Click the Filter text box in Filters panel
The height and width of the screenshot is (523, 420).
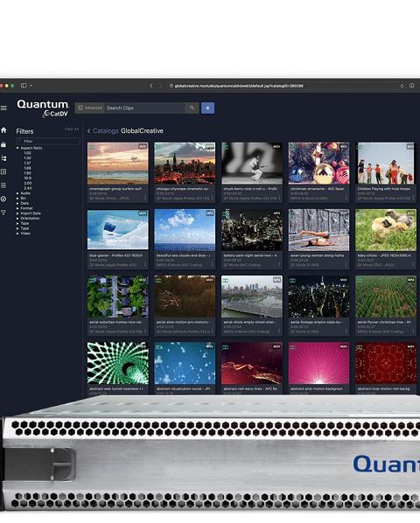48,141
